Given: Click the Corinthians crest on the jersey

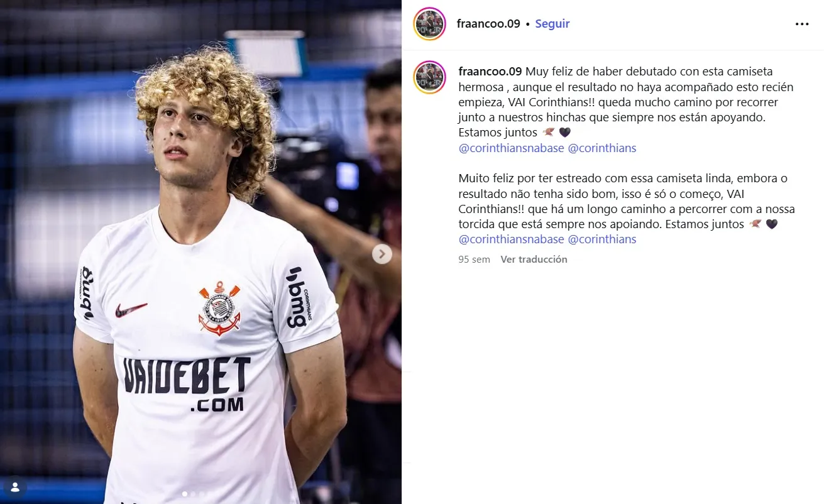Looking at the screenshot, I should tap(219, 308).
